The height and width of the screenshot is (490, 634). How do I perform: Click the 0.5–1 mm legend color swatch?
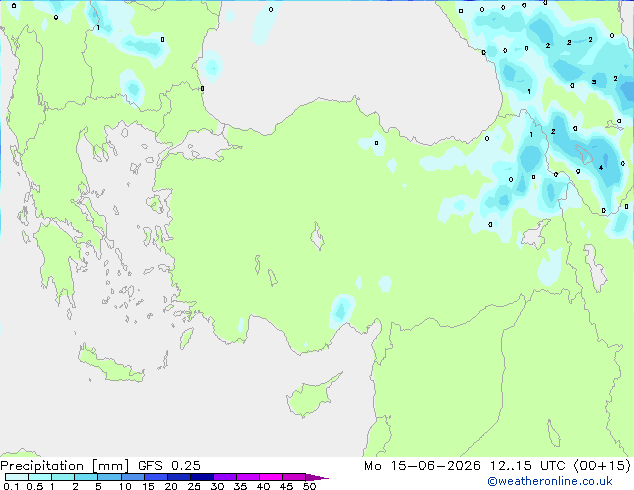tap(40, 477)
